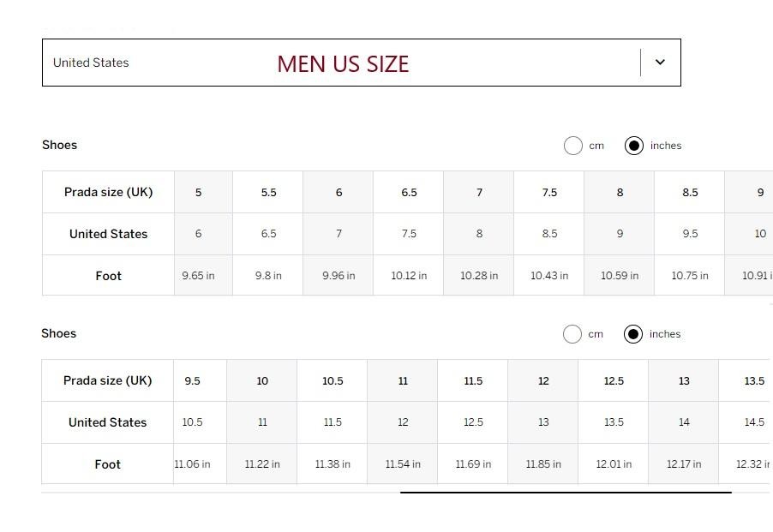
Task: Select the cm radio button in the upper Shoes table
Action: click(x=573, y=146)
